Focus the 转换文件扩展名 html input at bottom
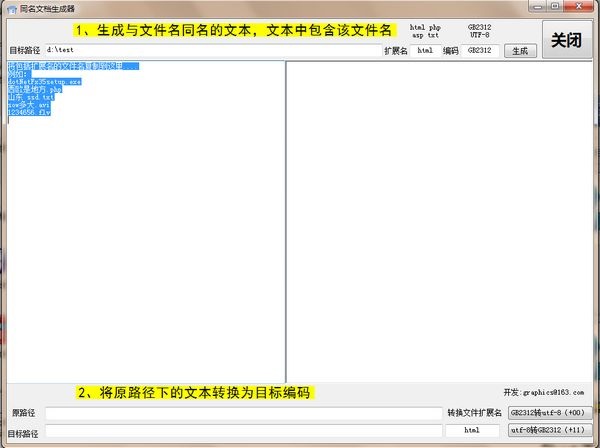 tap(472, 430)
